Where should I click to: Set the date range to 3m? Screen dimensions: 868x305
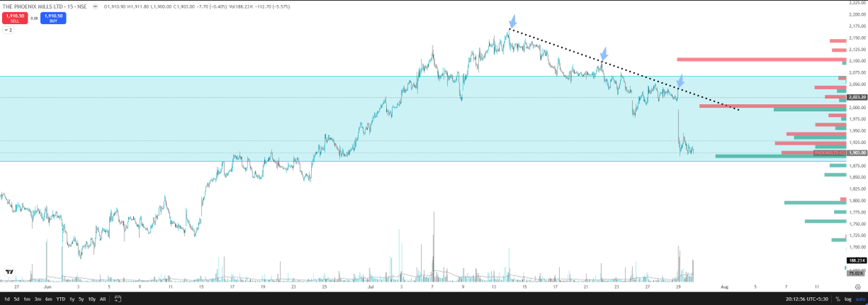click(x=38, y=298)
